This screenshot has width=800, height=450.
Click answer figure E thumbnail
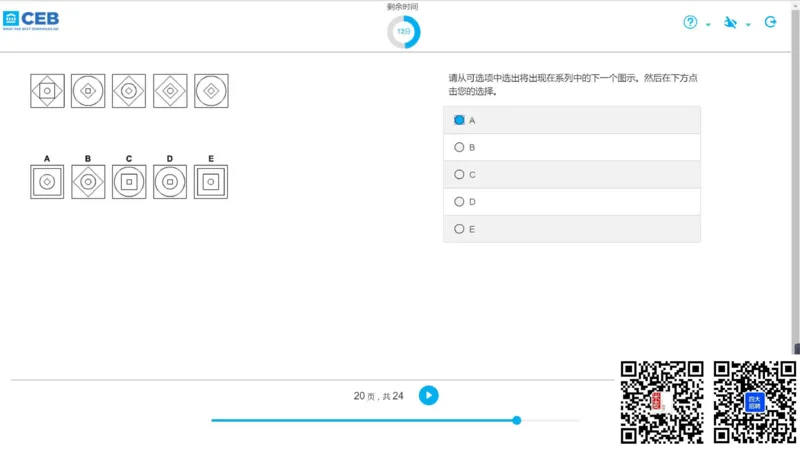pos(211,182)
